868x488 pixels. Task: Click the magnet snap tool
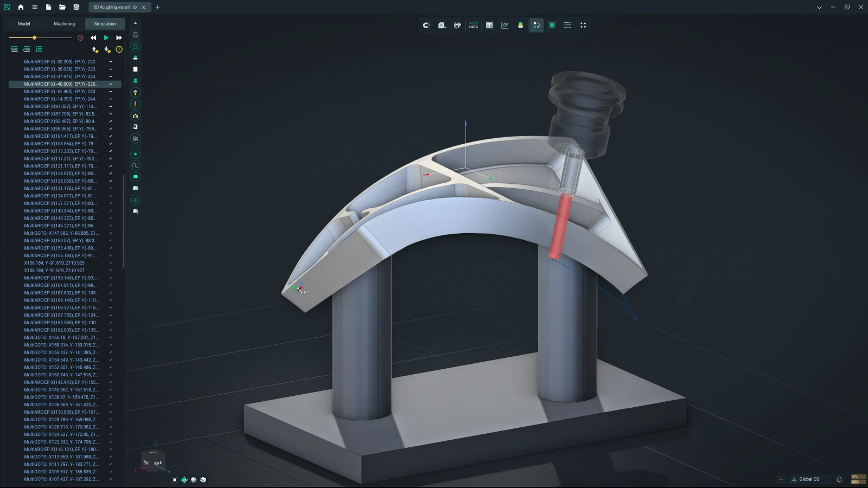coord(426,25)
